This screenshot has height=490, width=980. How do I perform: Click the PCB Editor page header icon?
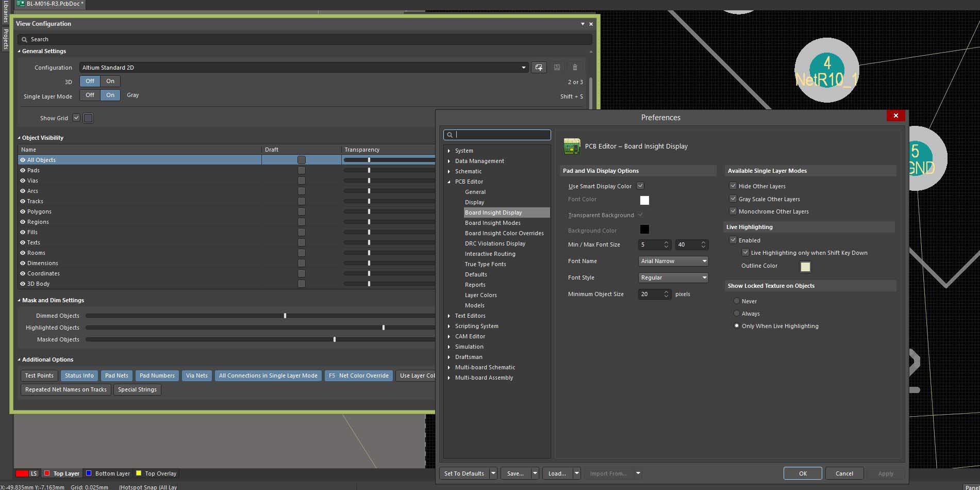pyautogui.click(x=571, y=146)
